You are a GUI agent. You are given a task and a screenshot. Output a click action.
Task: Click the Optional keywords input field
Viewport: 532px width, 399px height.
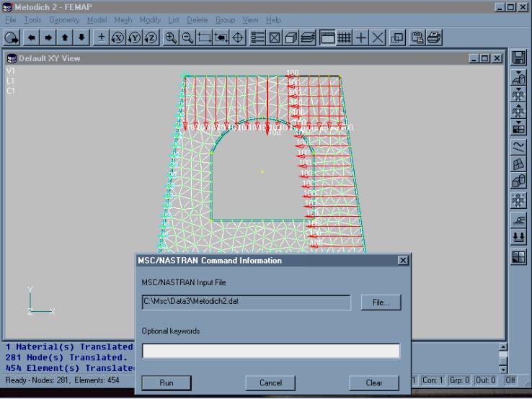(x=271, y=351)
